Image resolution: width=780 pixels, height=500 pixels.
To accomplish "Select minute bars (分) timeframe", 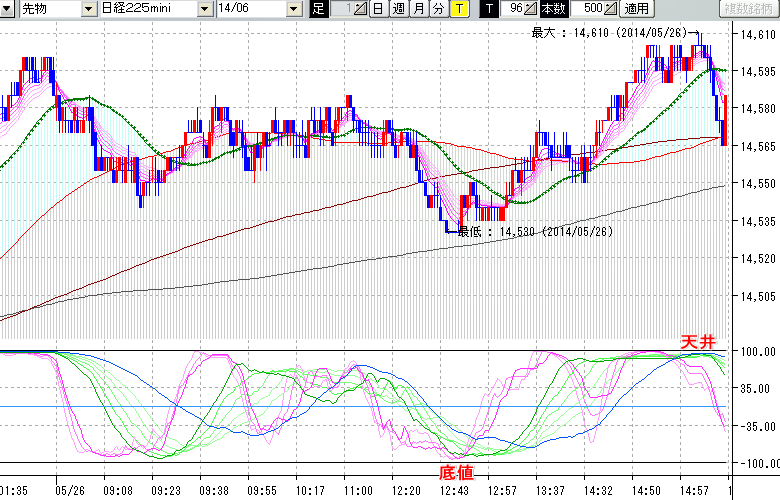I will click(438, 9).
